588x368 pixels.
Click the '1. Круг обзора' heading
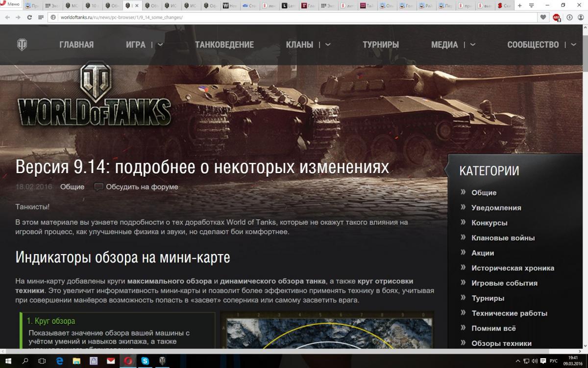(x=51, y=321)
